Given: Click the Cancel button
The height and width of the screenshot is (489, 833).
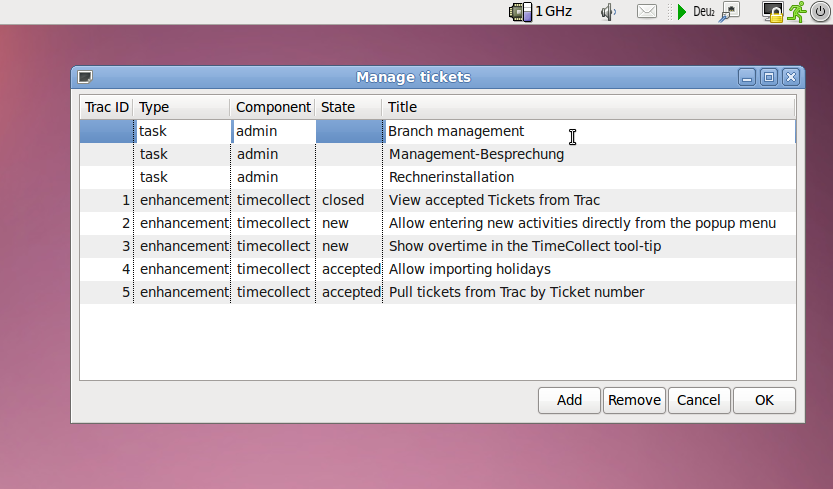Looking at the screenshot, I should click(x=699, y=400).
